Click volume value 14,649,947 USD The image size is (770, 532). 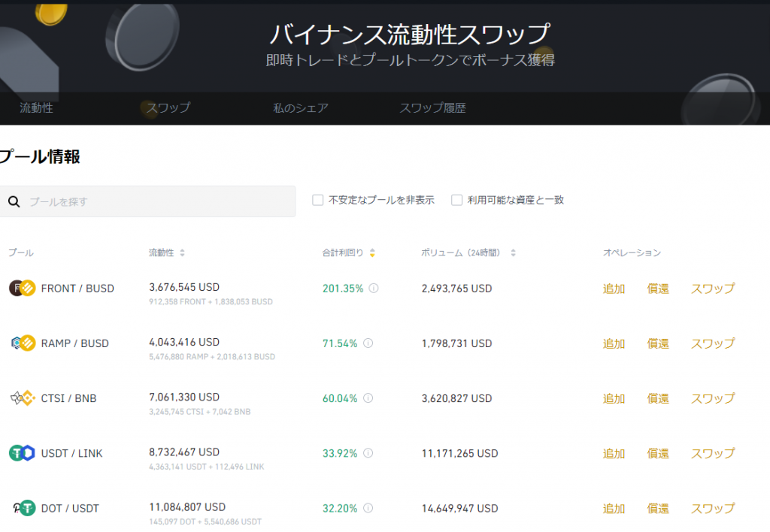[459, 509]
